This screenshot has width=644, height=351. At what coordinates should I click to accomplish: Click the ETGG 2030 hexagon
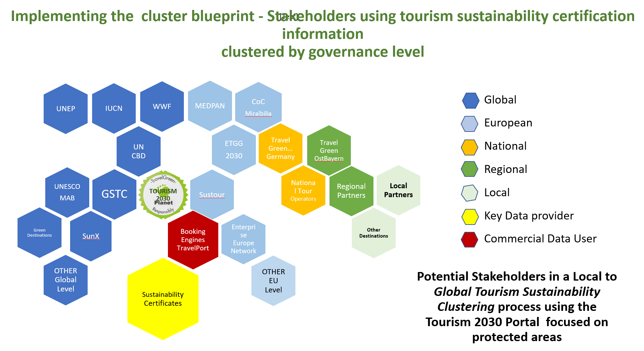coord(234,150)
